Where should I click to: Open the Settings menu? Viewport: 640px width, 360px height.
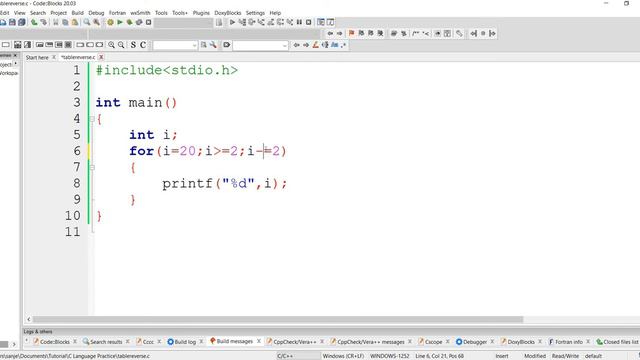255,13
